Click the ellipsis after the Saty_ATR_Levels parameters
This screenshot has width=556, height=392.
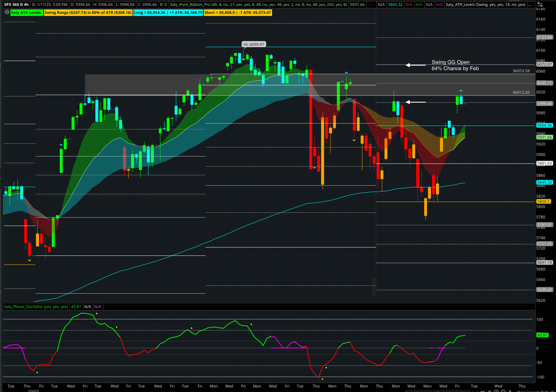[529, 4]
